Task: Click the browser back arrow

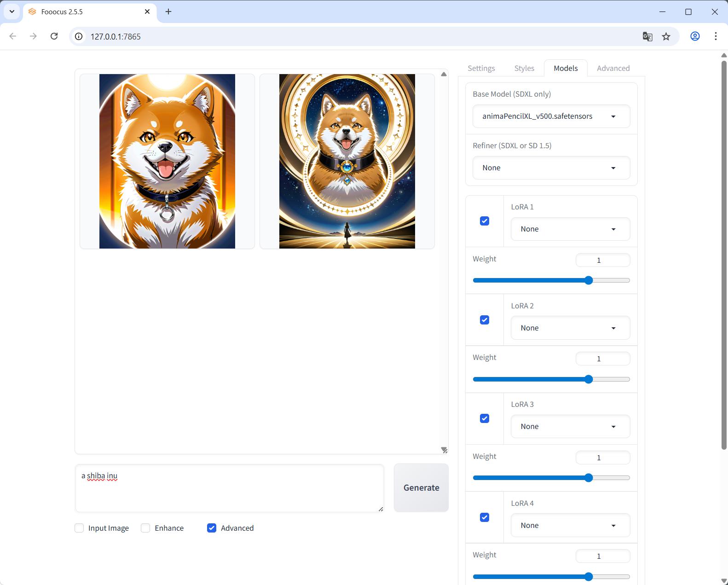Action: pyautogui.click(x=13, y=36)
